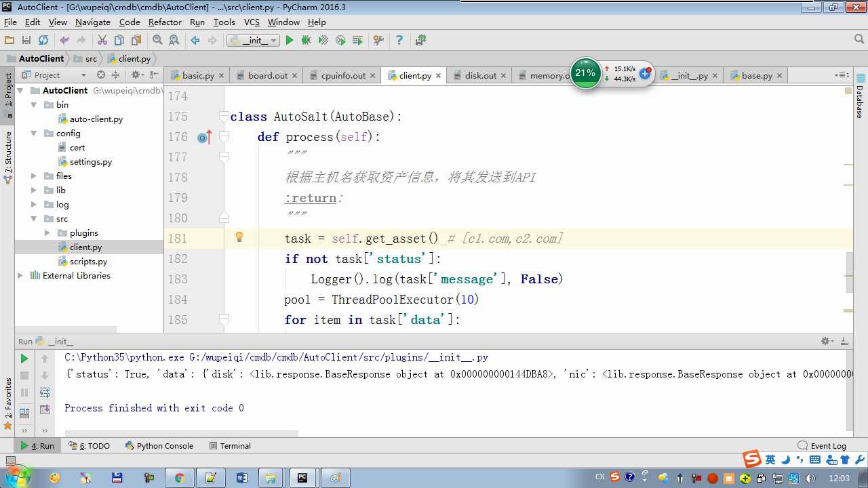Cut selection using the scissors icon
868x488 pixels.
(x=102, y=41)
